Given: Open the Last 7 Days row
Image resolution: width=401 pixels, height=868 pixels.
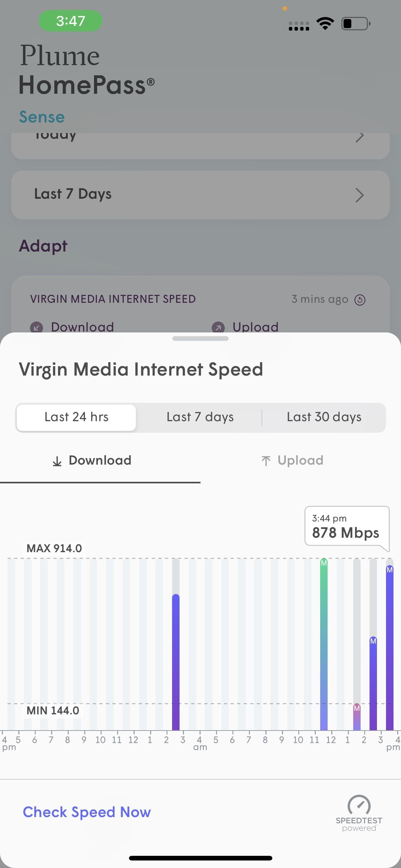Looking at the screenshot, I should tap(200, 195).
